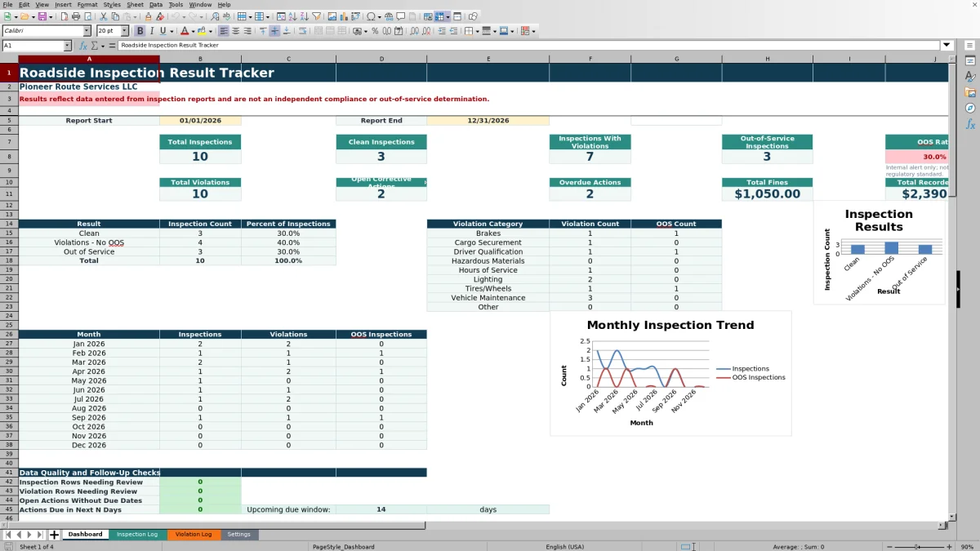Image resolution: width=980 pixels, height=551 pixels.
Task: Open the sidebar Properties panel icon
Action: (970, 60)
